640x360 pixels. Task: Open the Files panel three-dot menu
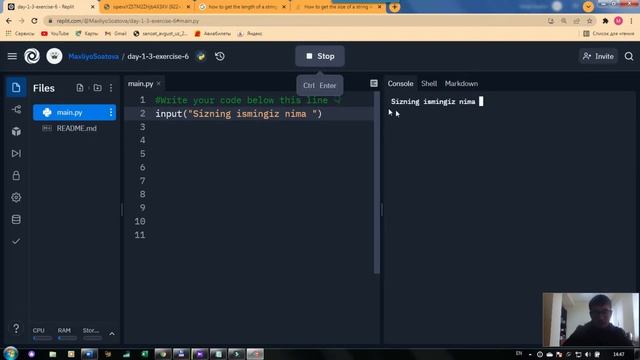pyautogui.click(x=111, y=88)
